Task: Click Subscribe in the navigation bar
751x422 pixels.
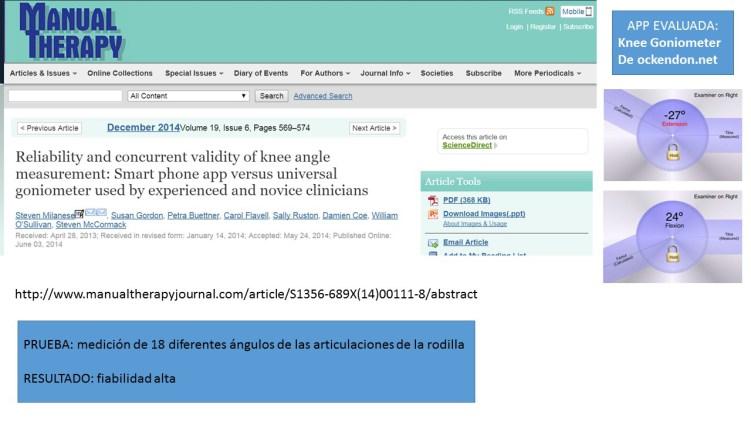Action: (x=484, y=73)
